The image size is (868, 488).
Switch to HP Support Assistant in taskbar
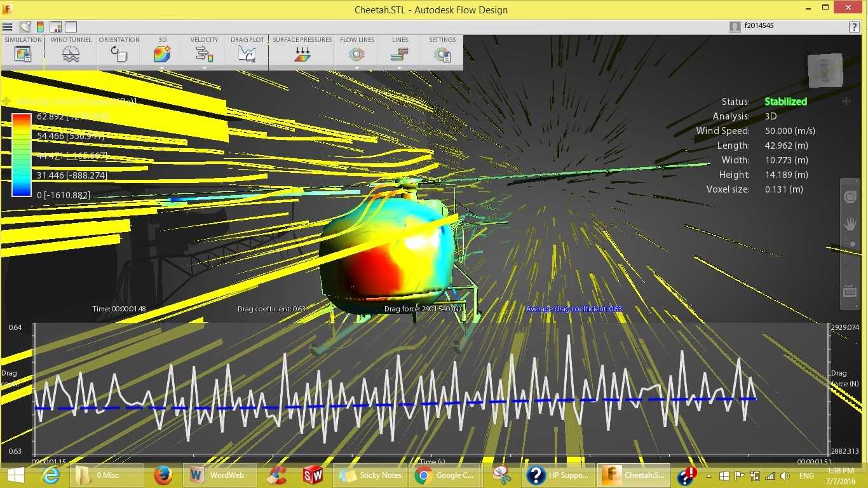pos(558,475)
